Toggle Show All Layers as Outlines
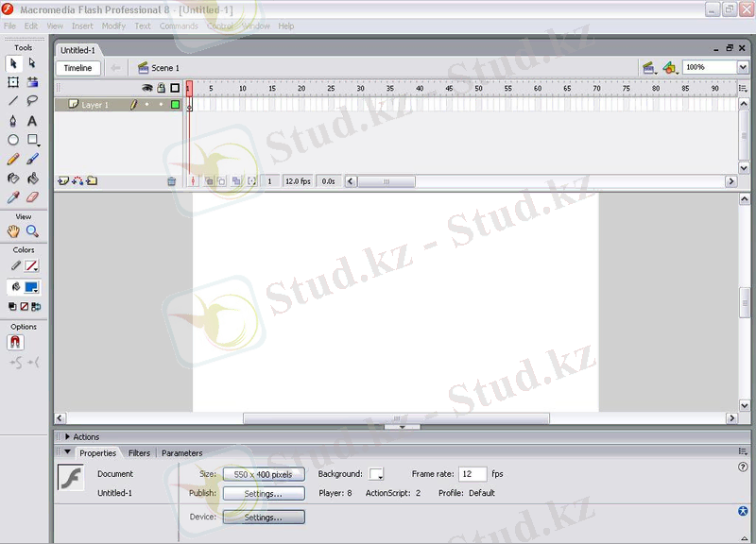 [x=175, y=88]
